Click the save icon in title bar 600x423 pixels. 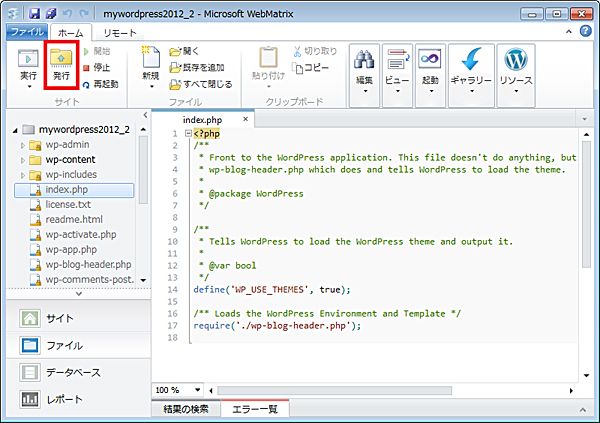[x=34, y=14]
